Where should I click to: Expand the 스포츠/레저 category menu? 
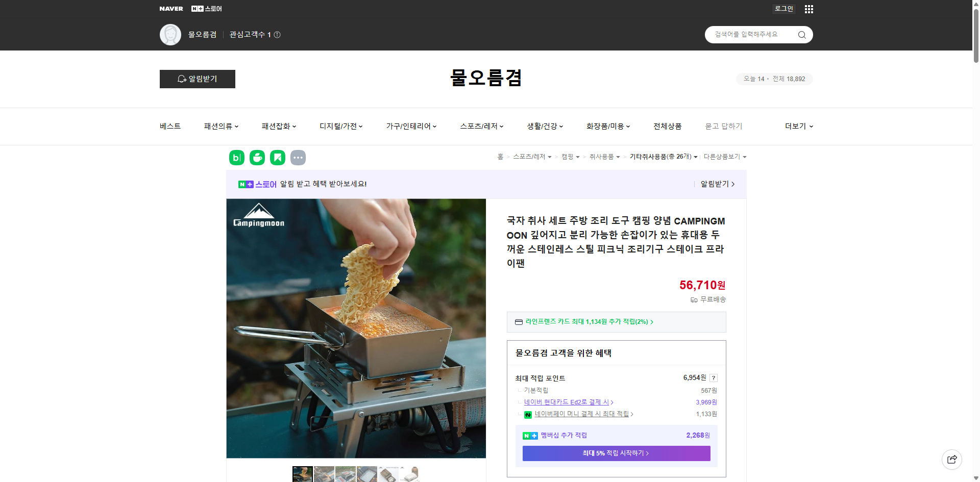[480, 126]
